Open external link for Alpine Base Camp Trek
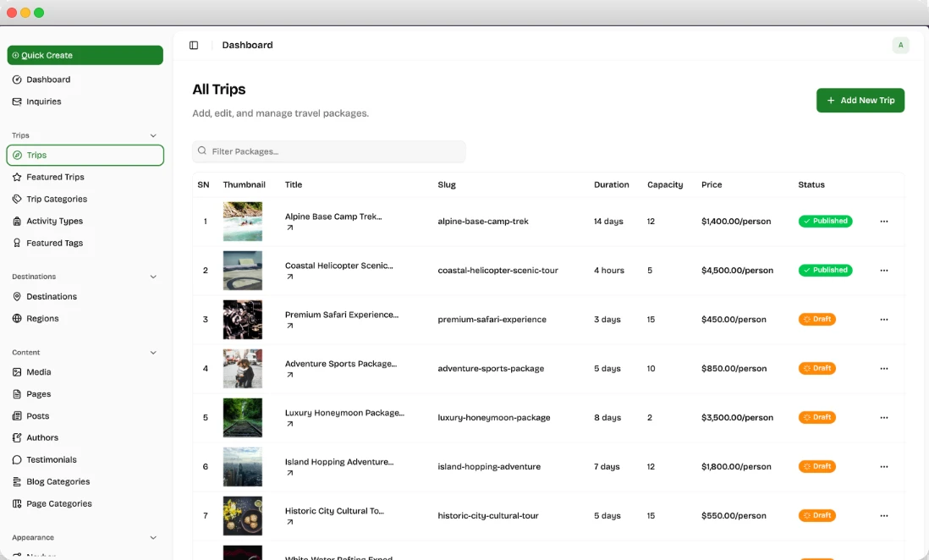The image size is (929, 560). pos(289,228)
